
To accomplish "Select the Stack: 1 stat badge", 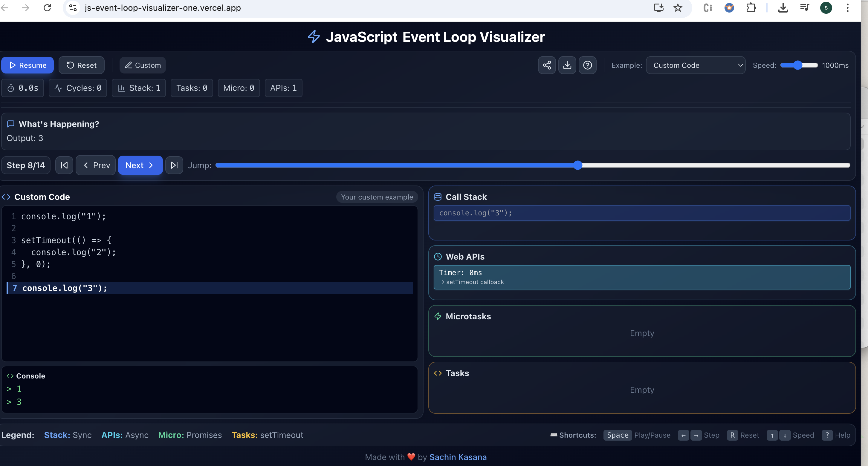I will [138, 88].
